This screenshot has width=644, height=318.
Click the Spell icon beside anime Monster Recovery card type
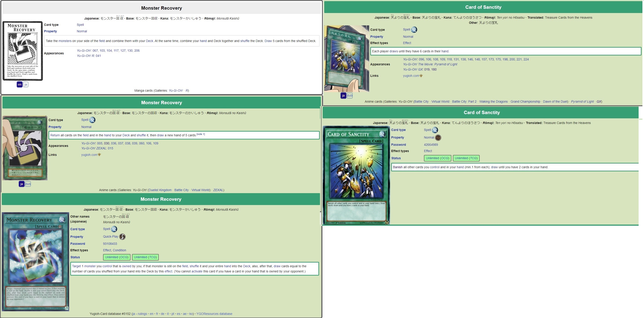(92, 120)
